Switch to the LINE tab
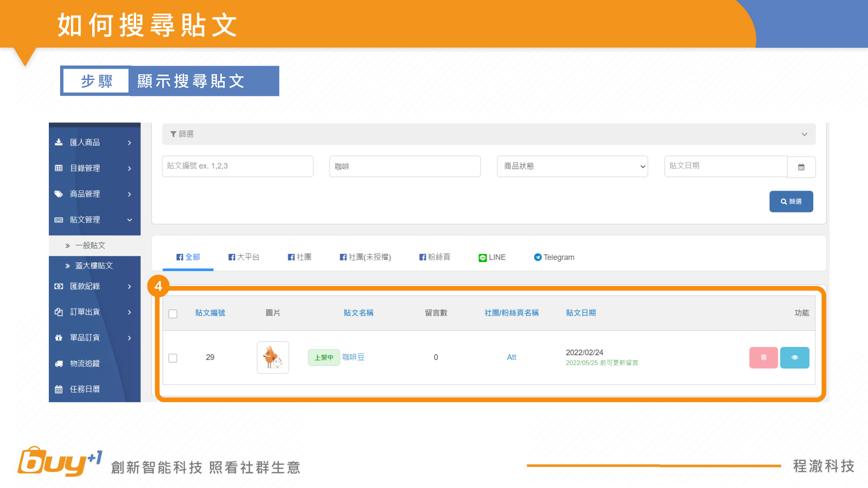Image resolution: width=868 pixels, height=488 pixels. 492,257
